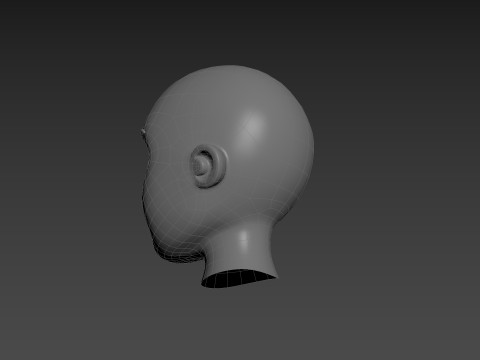Click the dark neck opening of the model
The image size is (480, 360).
pos(239,278)
